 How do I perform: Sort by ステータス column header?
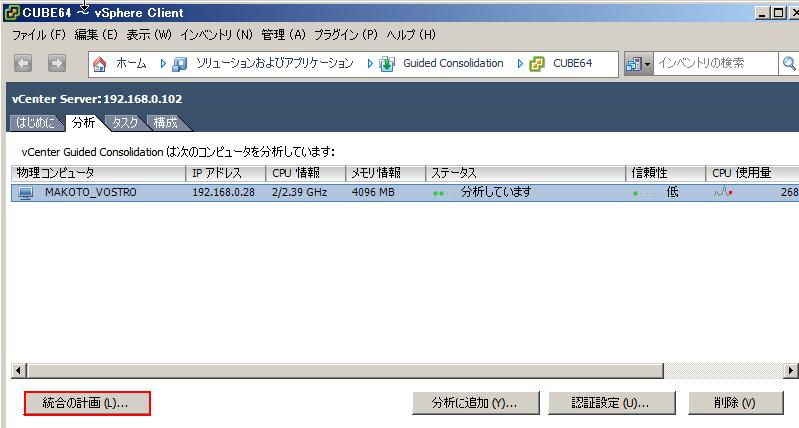[526, 173]
